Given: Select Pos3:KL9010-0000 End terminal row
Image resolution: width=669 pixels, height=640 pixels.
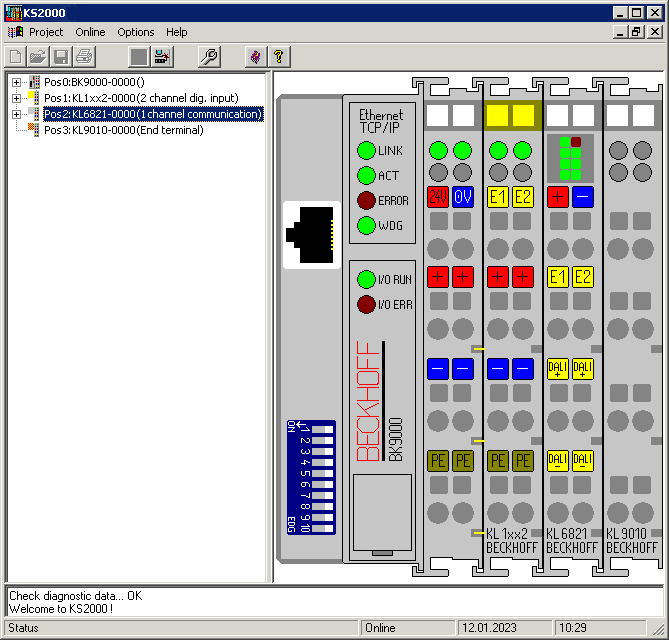Looking at the screenshot, I should (124, 130).
